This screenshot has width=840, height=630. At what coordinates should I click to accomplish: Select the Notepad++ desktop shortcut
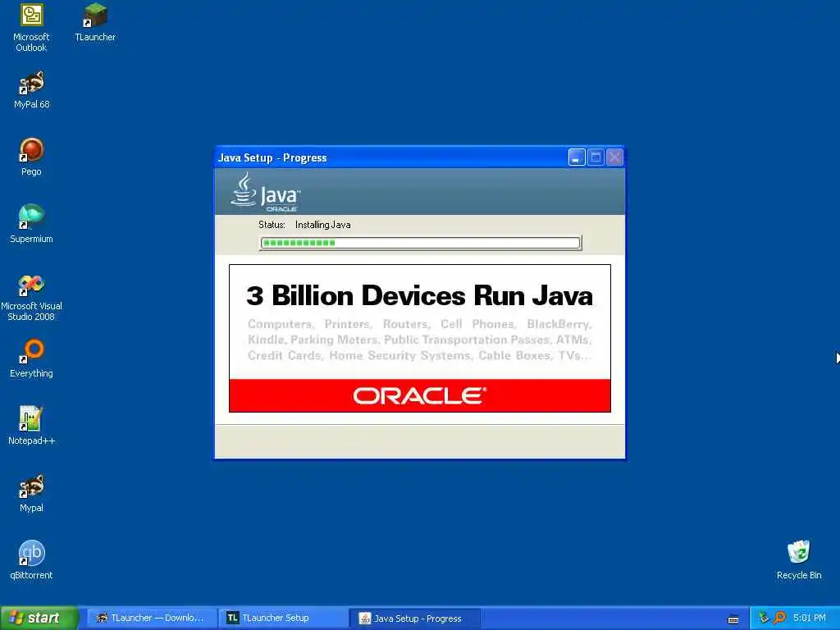(31, 426)
